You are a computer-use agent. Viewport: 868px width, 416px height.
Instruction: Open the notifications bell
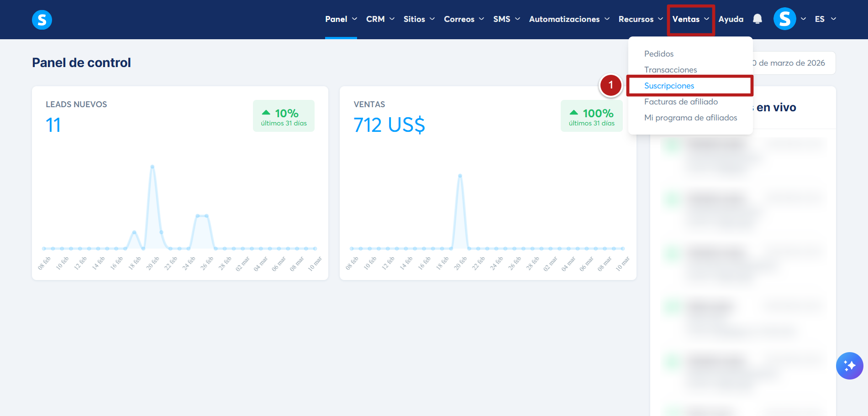coord(758,19)
